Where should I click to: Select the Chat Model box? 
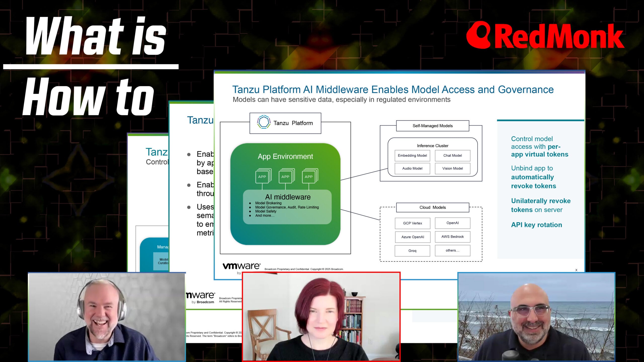(452, 156)
